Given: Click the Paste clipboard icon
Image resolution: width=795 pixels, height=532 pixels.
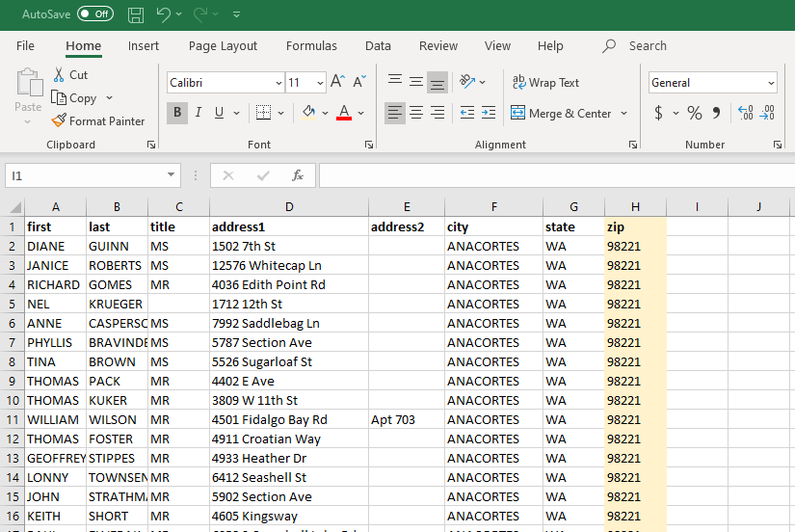Looking at the screenshot, I should coord(29,82).
